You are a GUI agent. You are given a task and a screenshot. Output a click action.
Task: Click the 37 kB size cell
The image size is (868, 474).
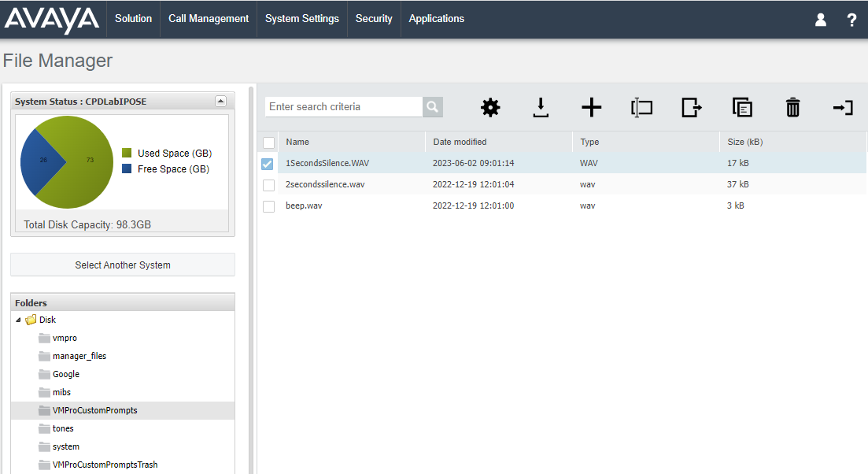(x=738, y=184)
